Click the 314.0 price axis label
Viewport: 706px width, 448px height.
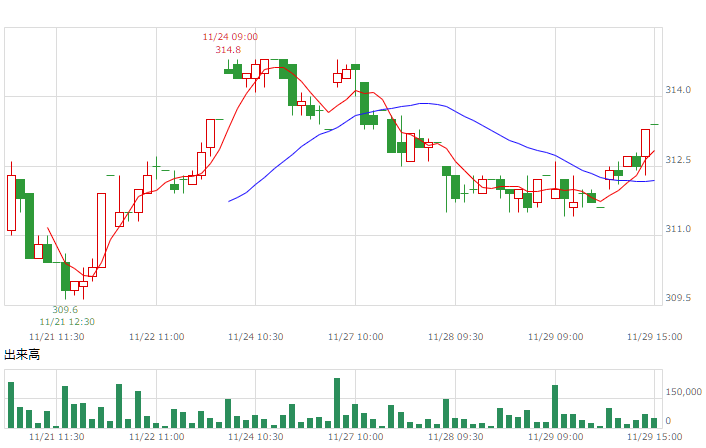(678, 90)
